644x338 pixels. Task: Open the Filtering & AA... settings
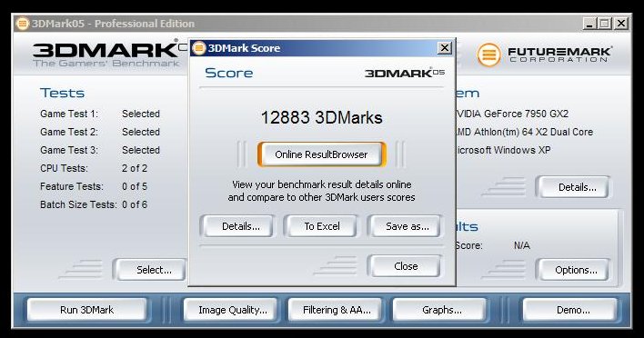click(x=336, y=310)
